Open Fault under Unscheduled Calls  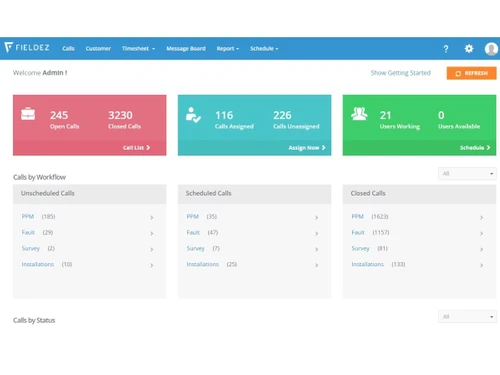(x=28, y=233)
